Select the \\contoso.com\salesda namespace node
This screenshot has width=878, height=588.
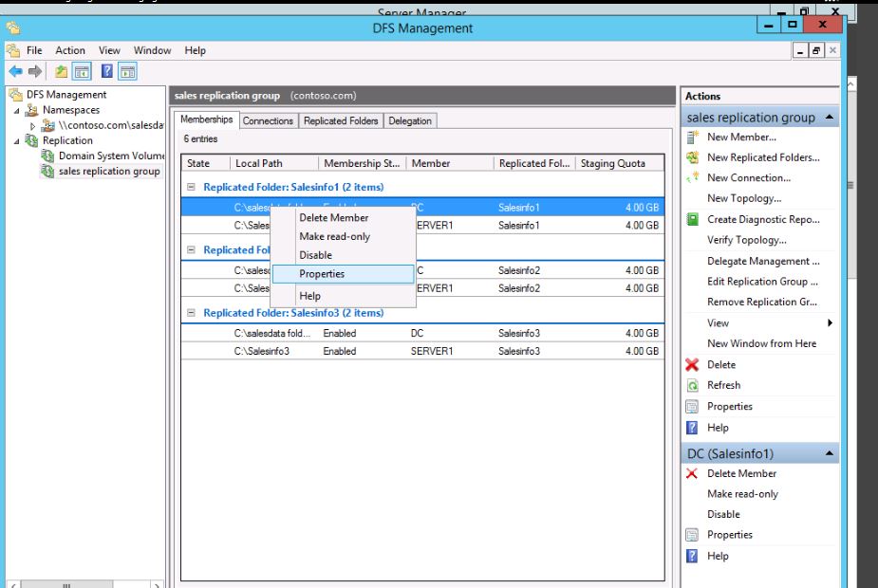(x=111, y=125)
